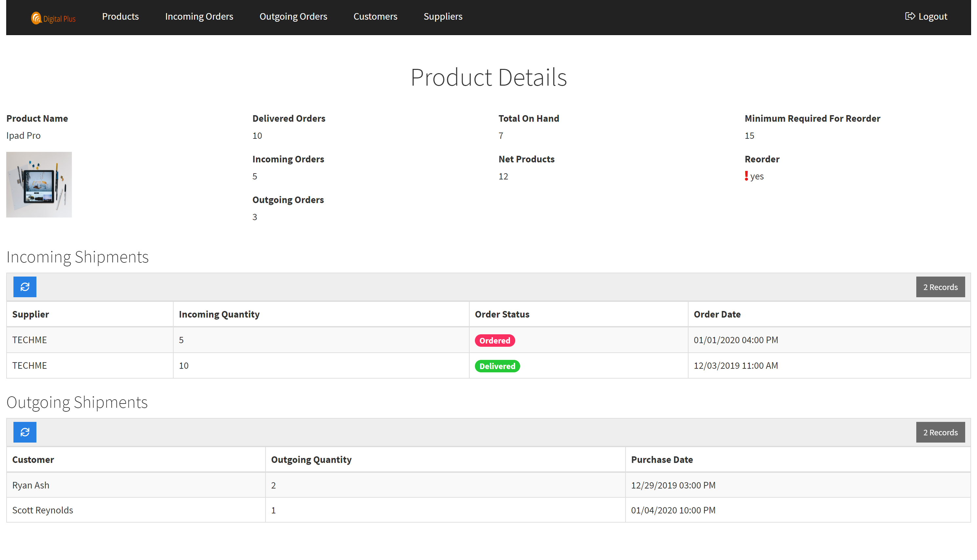Click the 2 Records badge for Outgoing Shipments

click(941, 432)
